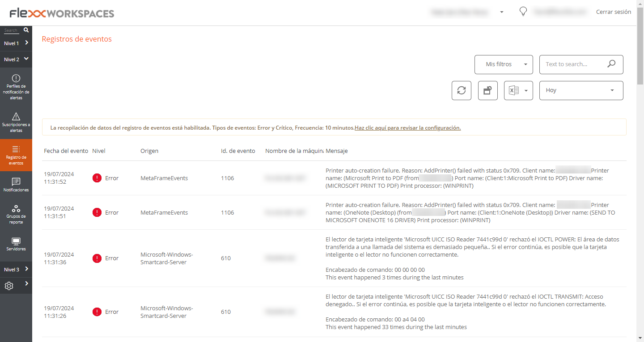Open the export dropdown arrow beside Excel icon
The height and width of the screenshot is (342, 644).
[526, 90]
